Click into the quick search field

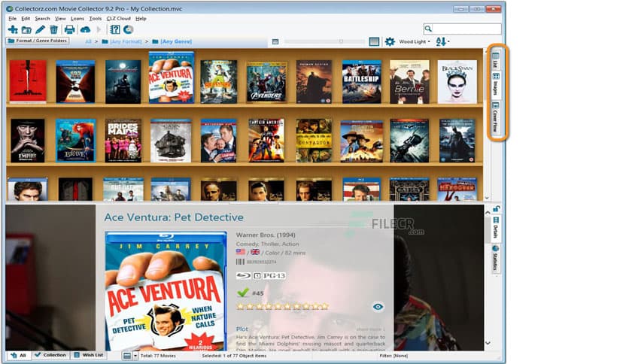466,29
